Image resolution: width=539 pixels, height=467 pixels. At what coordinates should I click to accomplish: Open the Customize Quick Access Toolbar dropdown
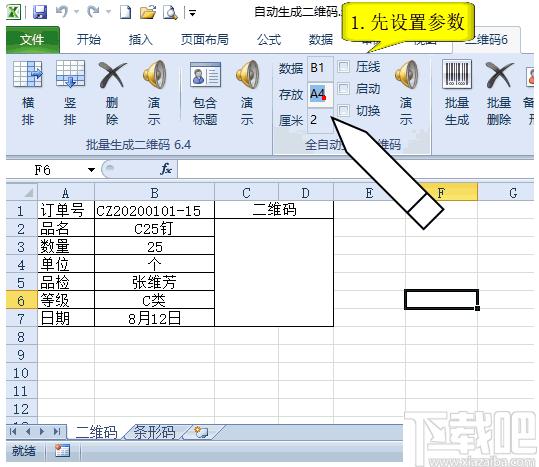(192, 13)
